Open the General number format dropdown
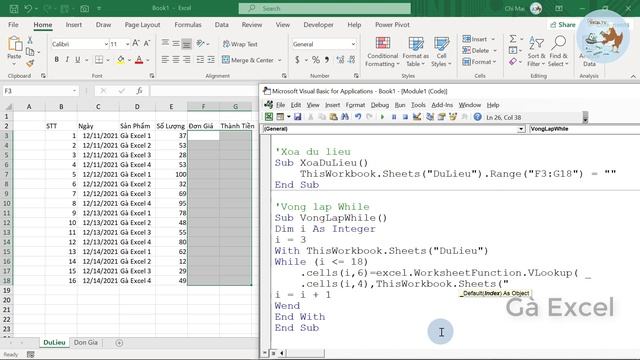This screenshot has width=640, height=360. (x=353, y=44)
